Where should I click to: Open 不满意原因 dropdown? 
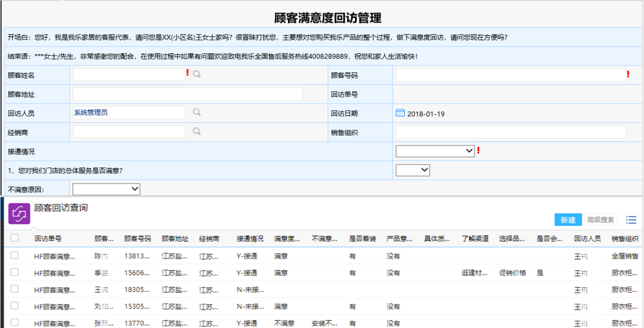pyautogui.click(x=106, y=189)
